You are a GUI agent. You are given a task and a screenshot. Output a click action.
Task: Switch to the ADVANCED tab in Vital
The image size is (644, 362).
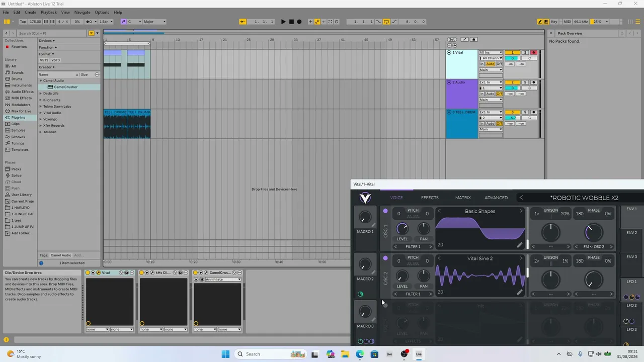496,198
